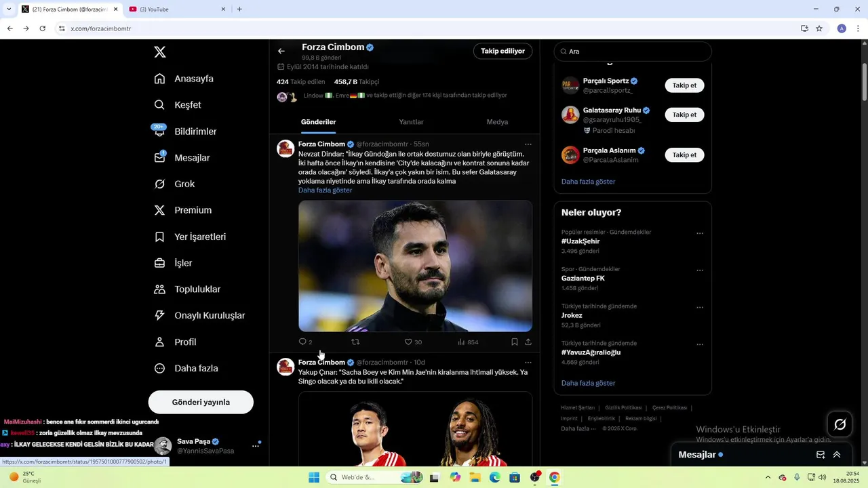
Task: Compose new message in Mesajlar drawer
Action: [x=821, y=455]
